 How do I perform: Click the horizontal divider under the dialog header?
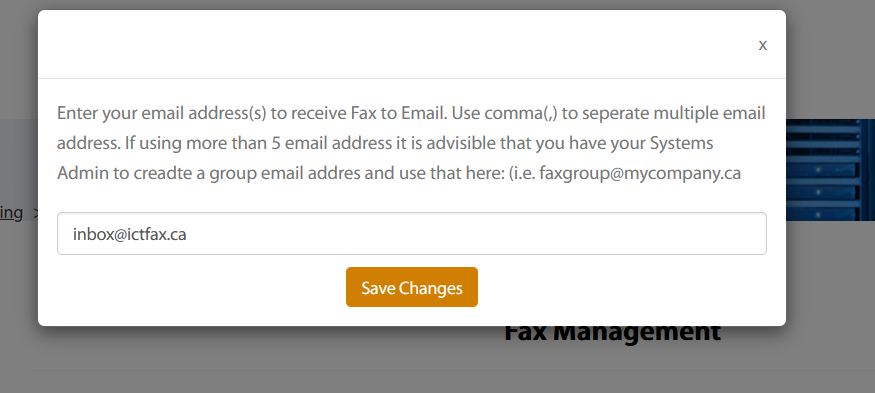point(412,78)
